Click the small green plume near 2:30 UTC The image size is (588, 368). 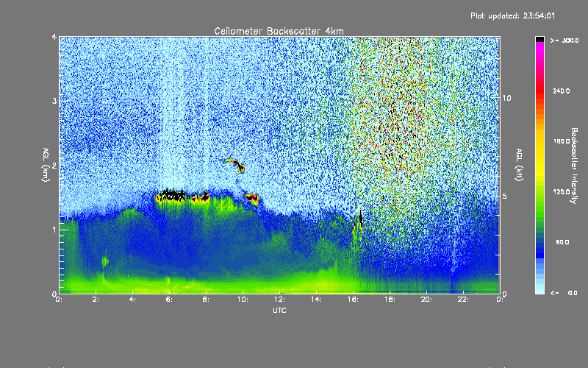tap(104, 261)
